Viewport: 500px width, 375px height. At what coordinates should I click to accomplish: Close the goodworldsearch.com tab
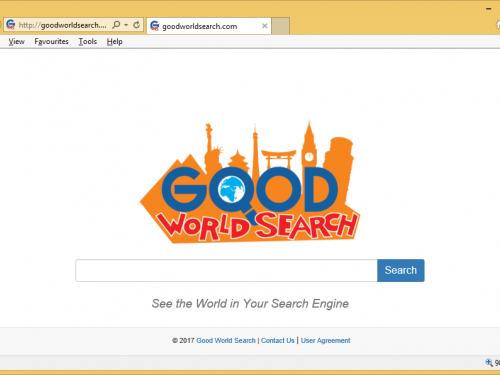(x=264, y=26)
